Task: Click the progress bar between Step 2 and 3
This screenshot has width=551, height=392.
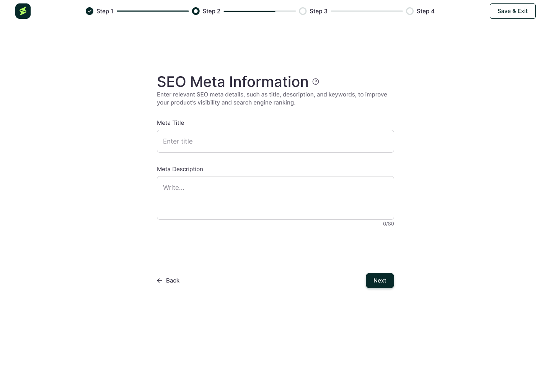Action: point(260,11)
